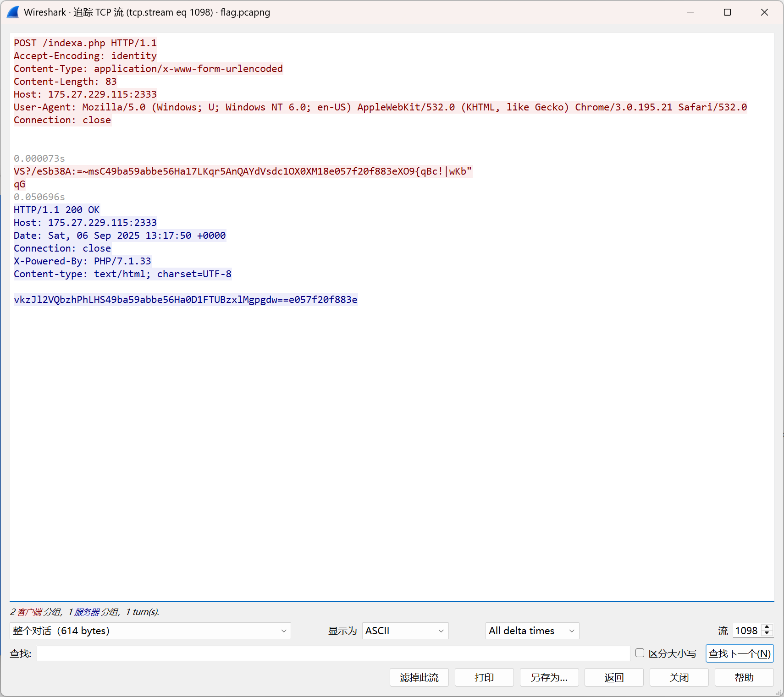Click the 另存为... save as button
This screenshot has height=697, width=784.
(549, 677)
